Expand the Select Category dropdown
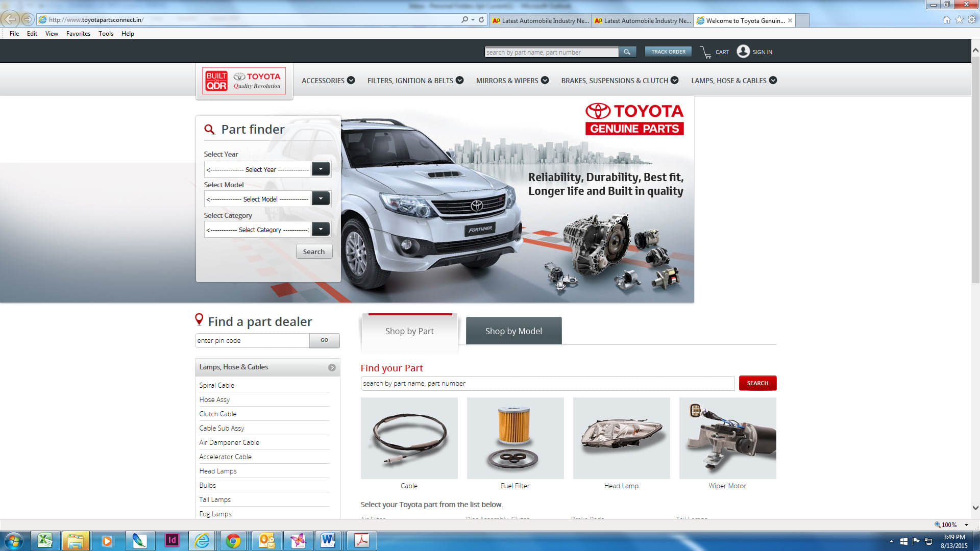980x551 pixels. 321,229
